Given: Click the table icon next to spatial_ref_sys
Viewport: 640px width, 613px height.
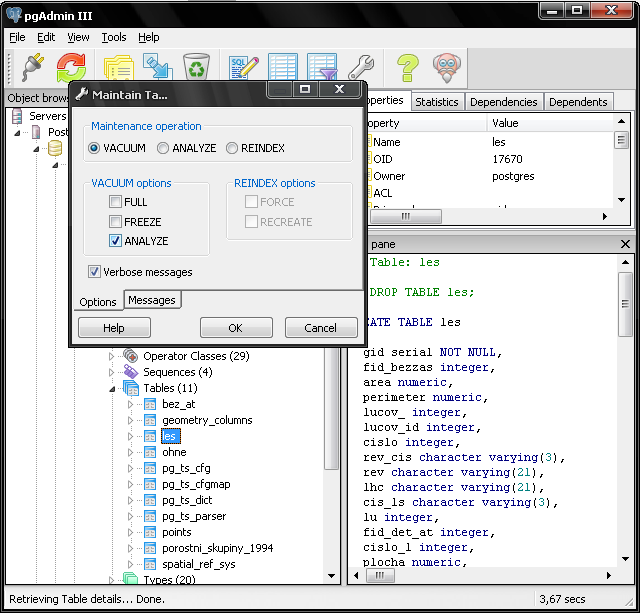Looking at the screenshot, I should click(150, 564).
